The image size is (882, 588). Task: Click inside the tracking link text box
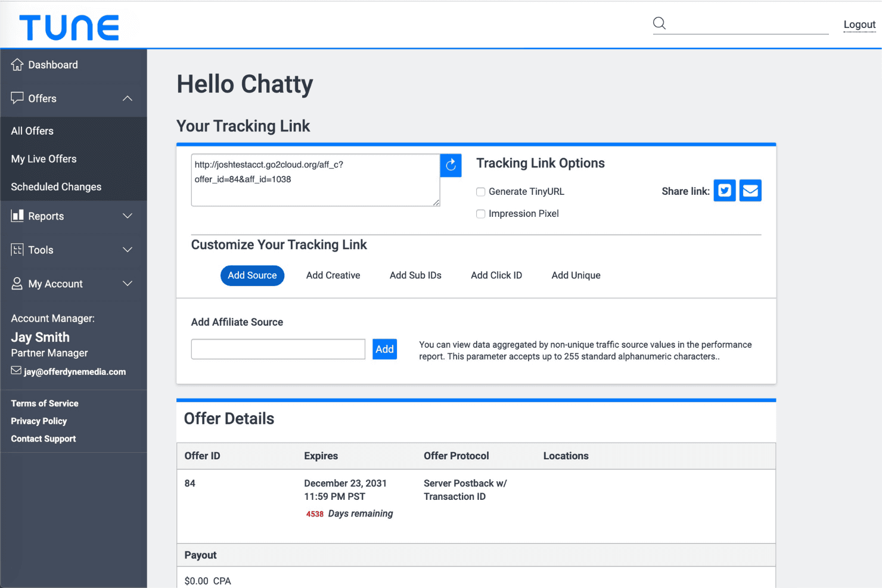coord(315,180)
